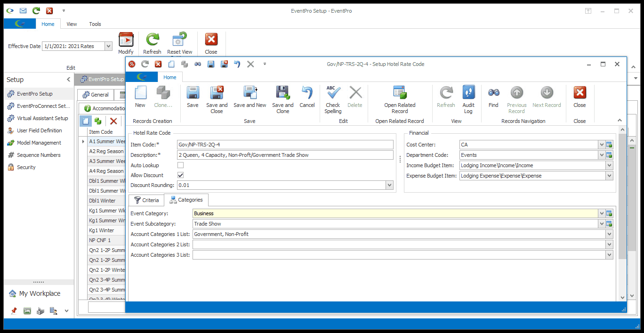The image size is (644, 333).
Task: Click the Cancel undo-arrow ribbon icon
Action: [x=307, y=92]
